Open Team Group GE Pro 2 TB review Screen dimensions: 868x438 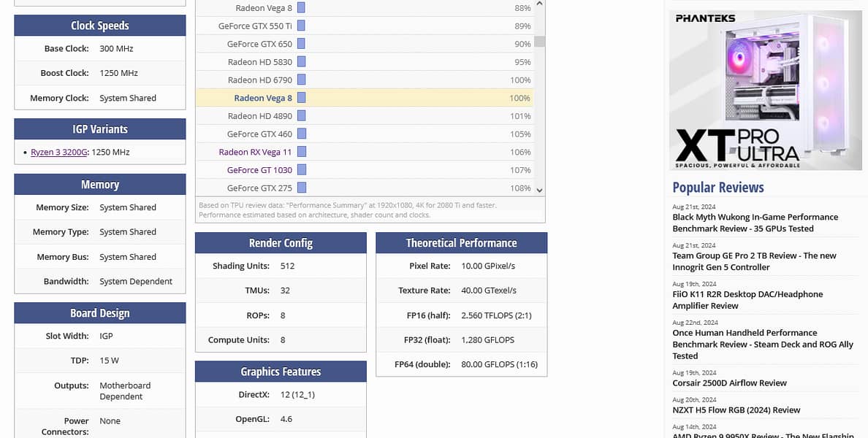(x=754, y=261)
